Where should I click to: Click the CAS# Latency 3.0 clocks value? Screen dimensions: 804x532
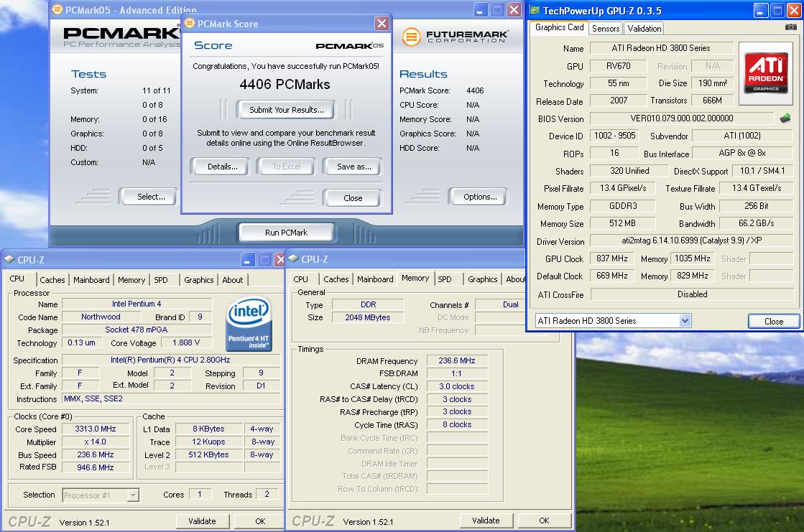(457, 386)
